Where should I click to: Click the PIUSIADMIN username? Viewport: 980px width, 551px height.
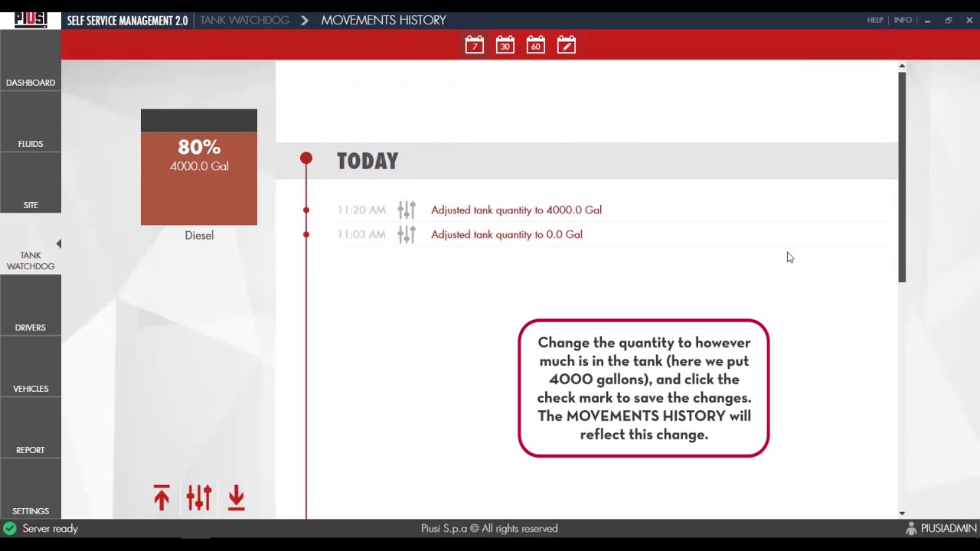949,528
